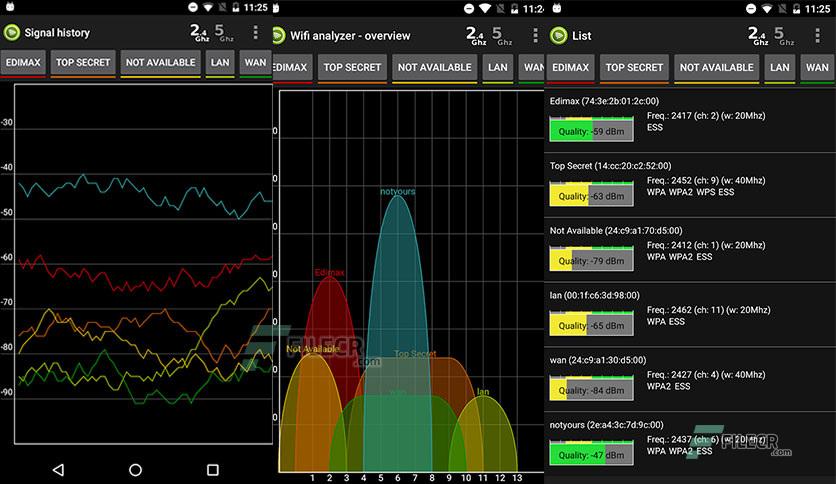Toggle the WAN filter in Signal history
This screenshot has width=836, height=484.
[255, 63]
